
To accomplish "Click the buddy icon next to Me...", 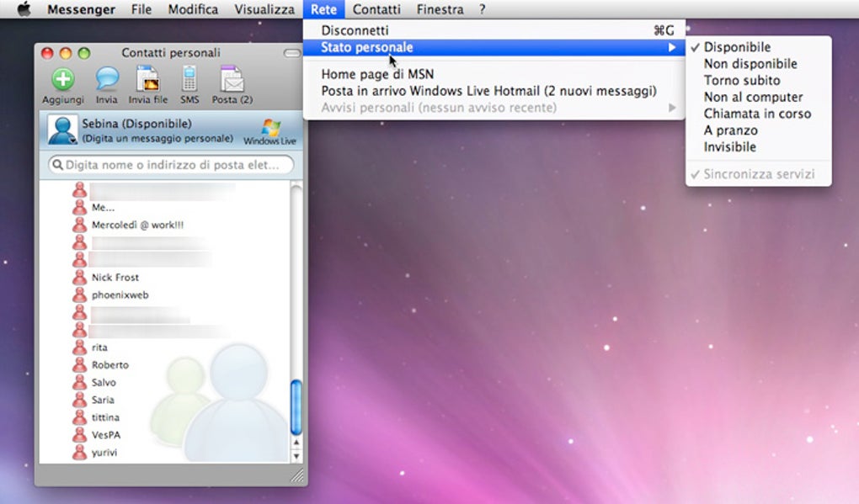I will (80, 207).
